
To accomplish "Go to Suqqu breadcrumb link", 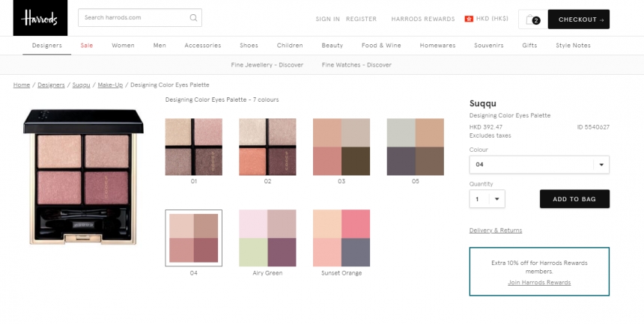I will pos(81,85).
